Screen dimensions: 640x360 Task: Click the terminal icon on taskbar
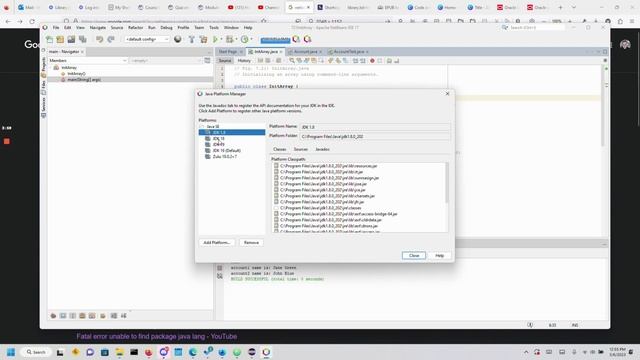coord(134,352)
